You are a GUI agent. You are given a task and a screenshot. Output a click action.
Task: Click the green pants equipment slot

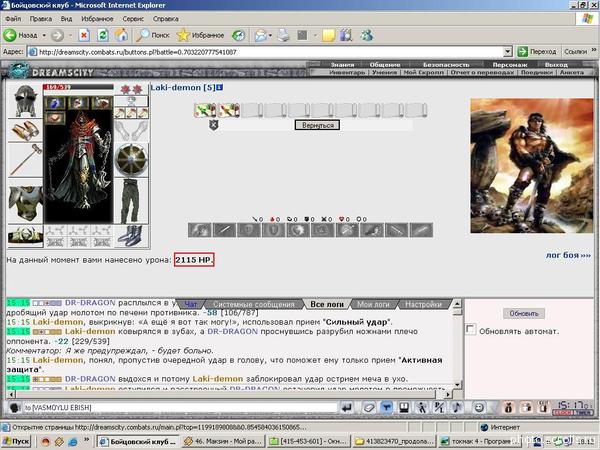pos(131,201)
